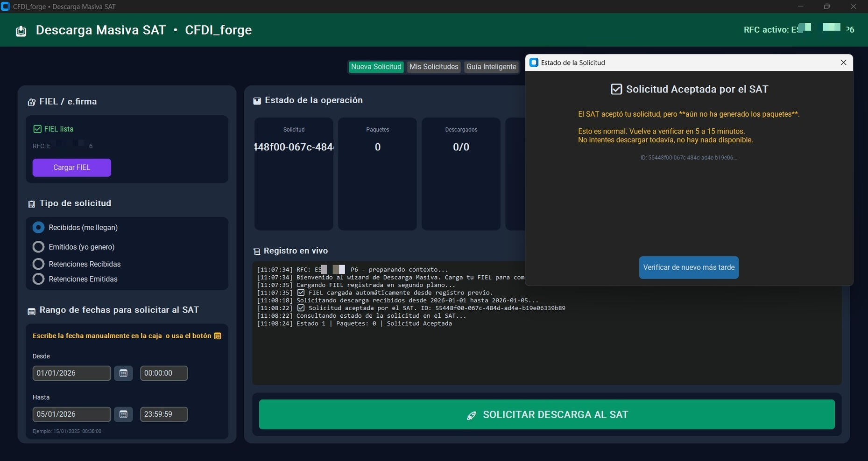Click log line 'Bienvenido al wizard de Descarga Masiva'

coord(391,277)
